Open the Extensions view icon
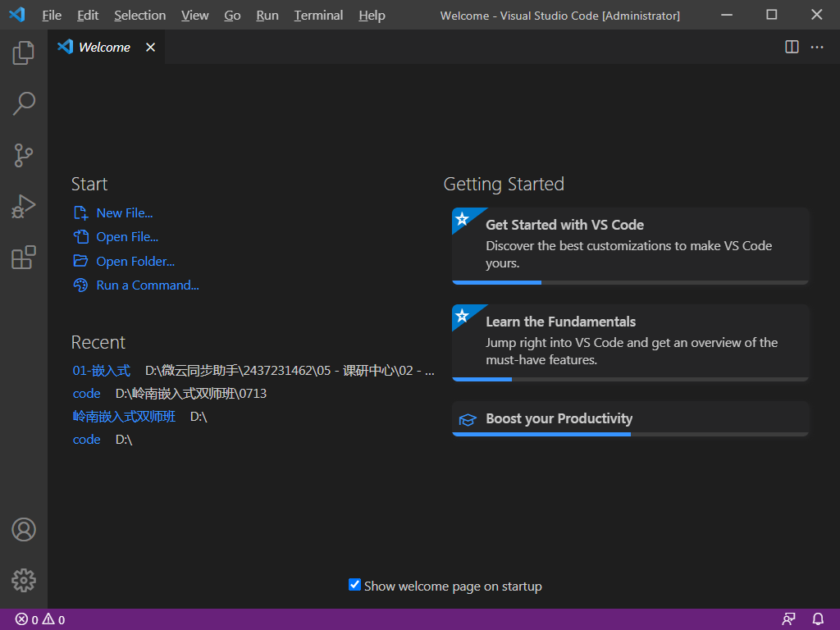The width and height of the screenshot is (840, 630). [24, 258]
